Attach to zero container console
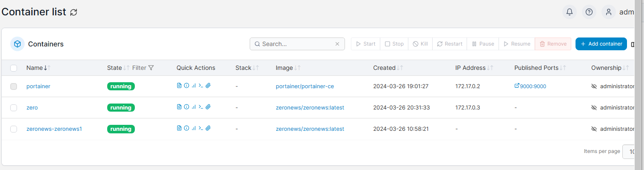644x170 pixels. pos(208,107)
